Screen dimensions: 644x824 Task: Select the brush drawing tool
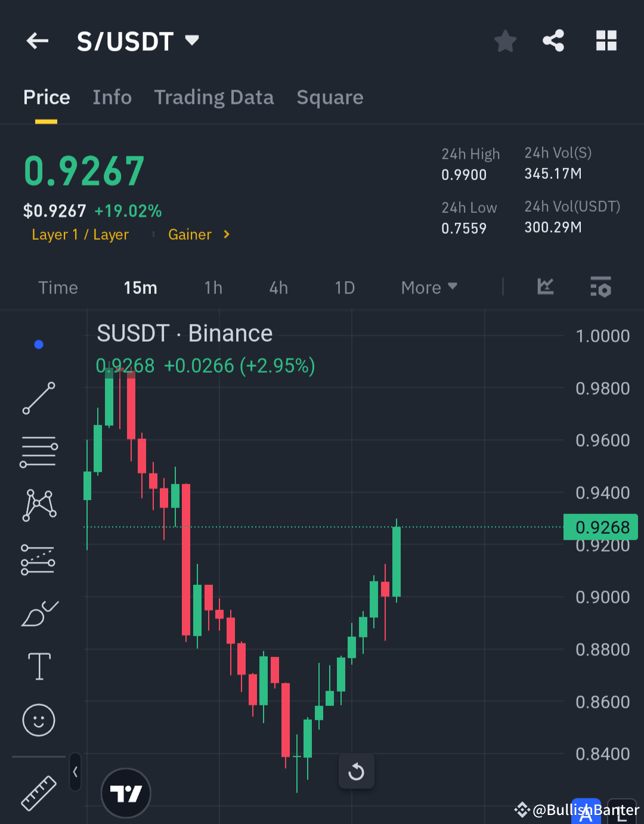coord(39,614)
